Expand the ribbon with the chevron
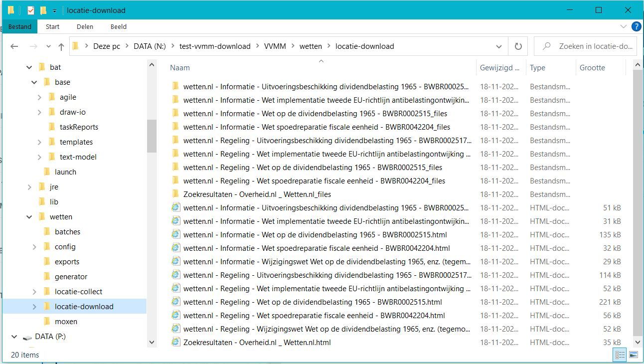 pos(623,26)
